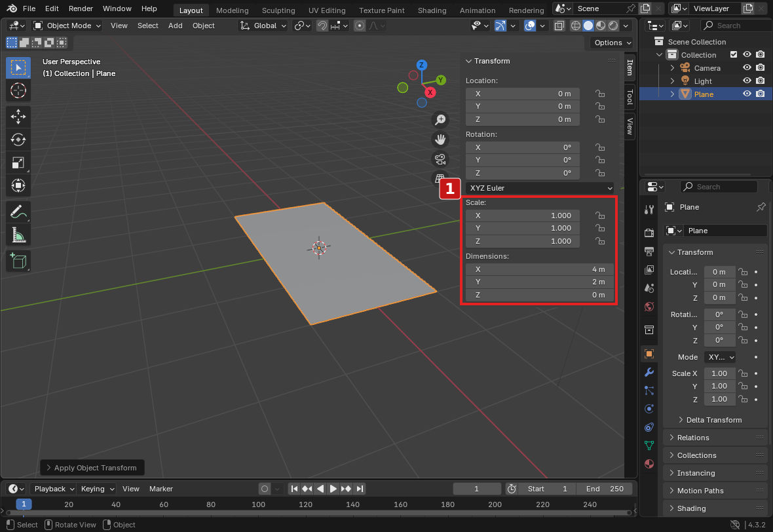The width and height of the screenshot is (773, 532).
Task: Uncheck the Collection exclude checkbox
Action: (x=734, y=55)
